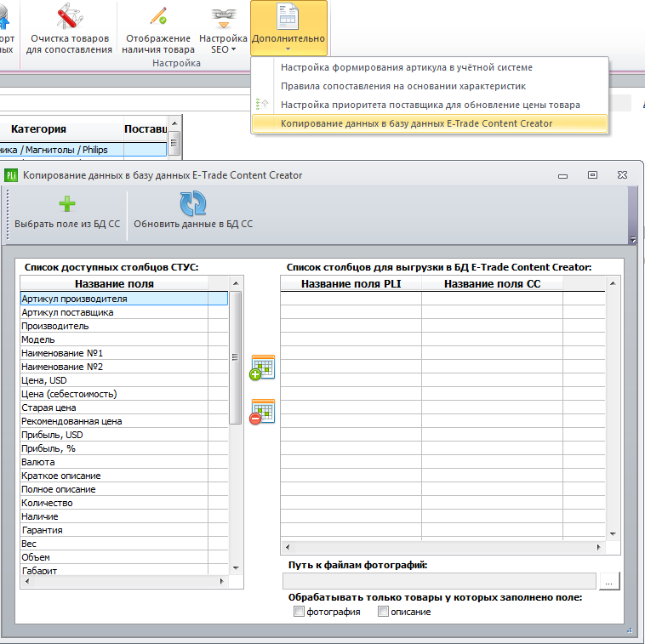Select Магнитолы / Philips row in background table

point(83,150)
